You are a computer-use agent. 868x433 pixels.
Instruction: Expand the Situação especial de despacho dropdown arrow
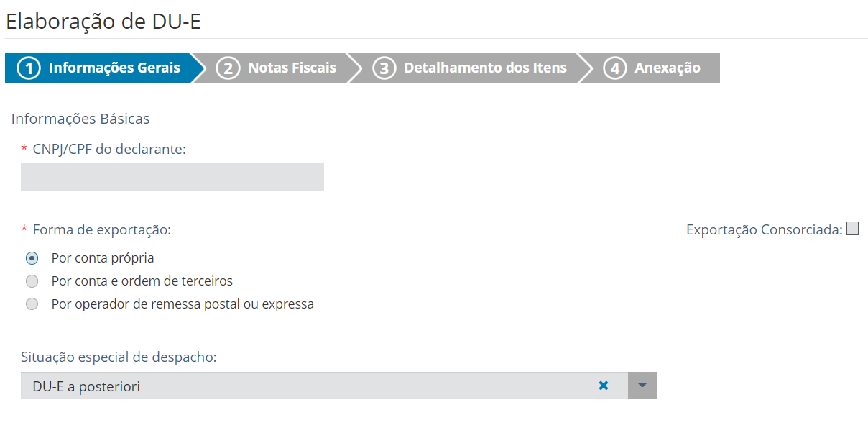coord(642,386)
